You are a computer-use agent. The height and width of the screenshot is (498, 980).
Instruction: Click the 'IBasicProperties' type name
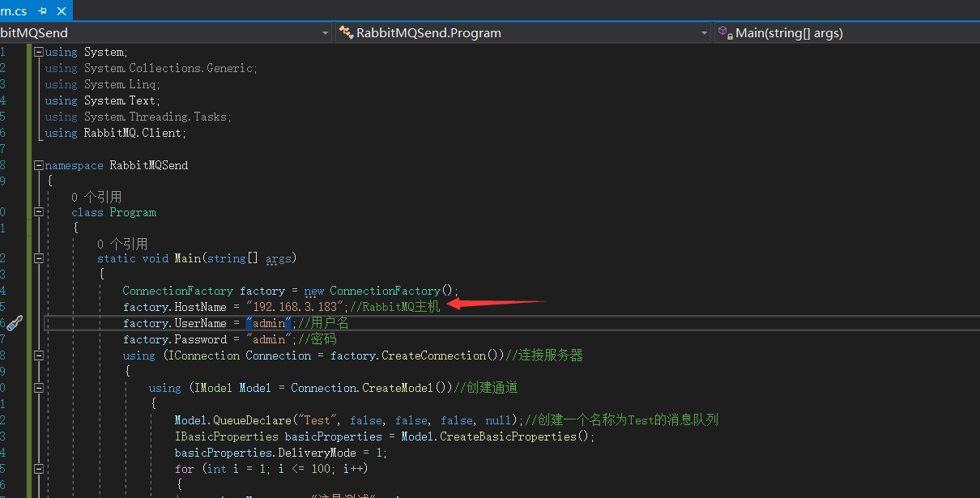[226, 436]
